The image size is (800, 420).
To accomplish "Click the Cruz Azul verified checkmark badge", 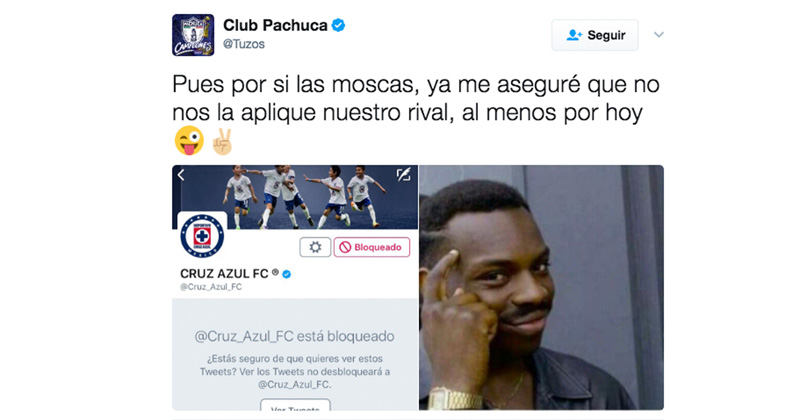I will click(x=287, y=274).
